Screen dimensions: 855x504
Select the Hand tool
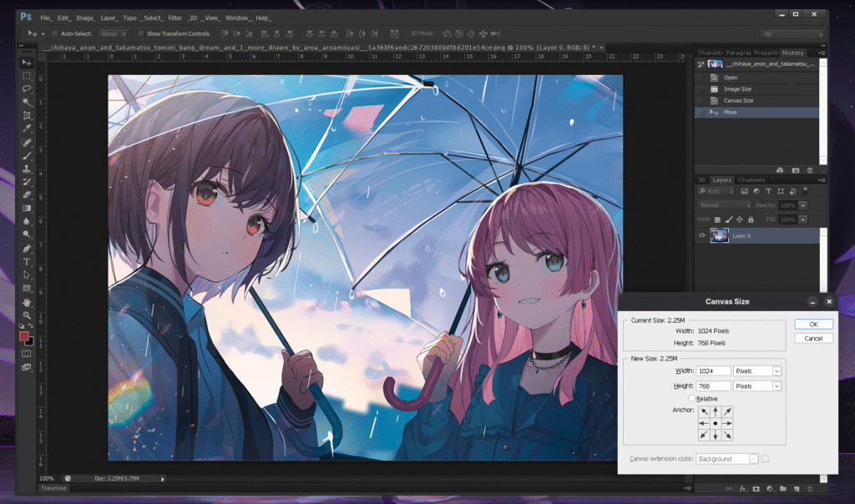tap(26, 302)
